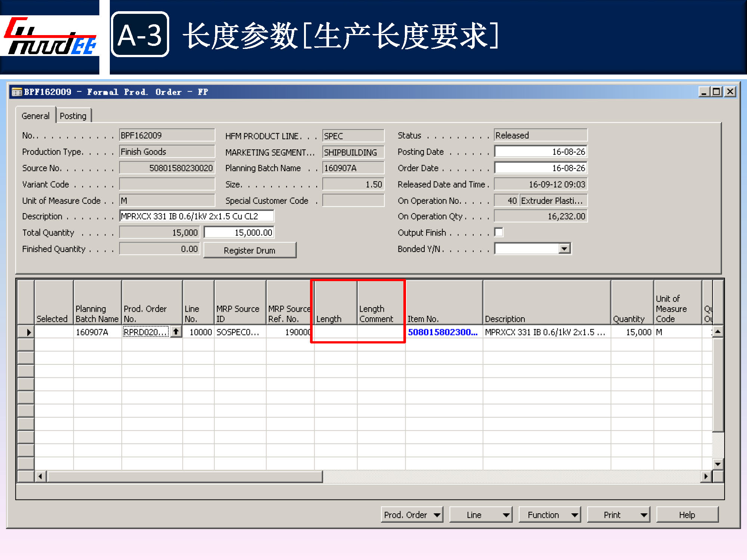Select the General tab

[x=35, y=116]
